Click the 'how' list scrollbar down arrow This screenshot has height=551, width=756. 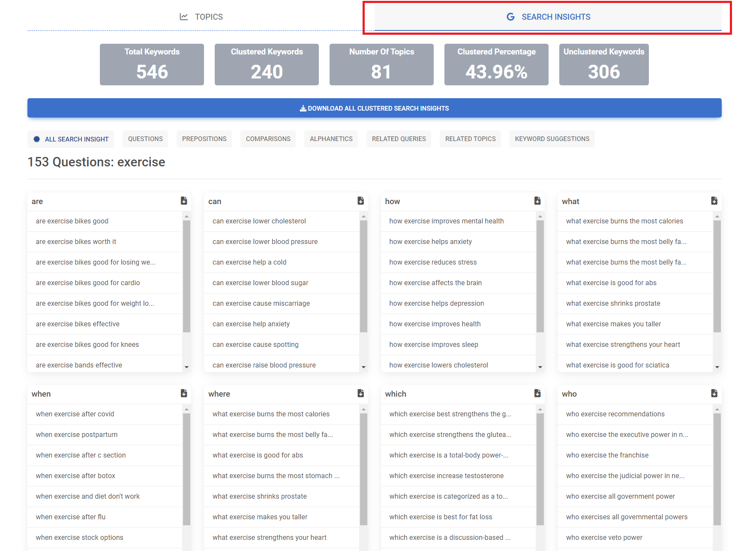(540, 367)
